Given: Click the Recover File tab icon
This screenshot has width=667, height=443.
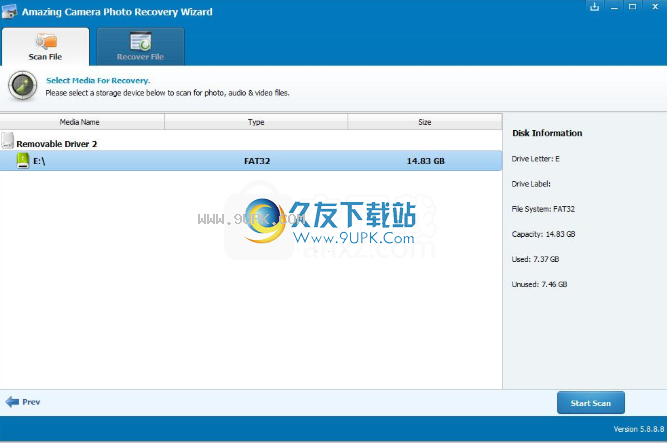Looking at the screenshot, I should [x=140, y=41].
